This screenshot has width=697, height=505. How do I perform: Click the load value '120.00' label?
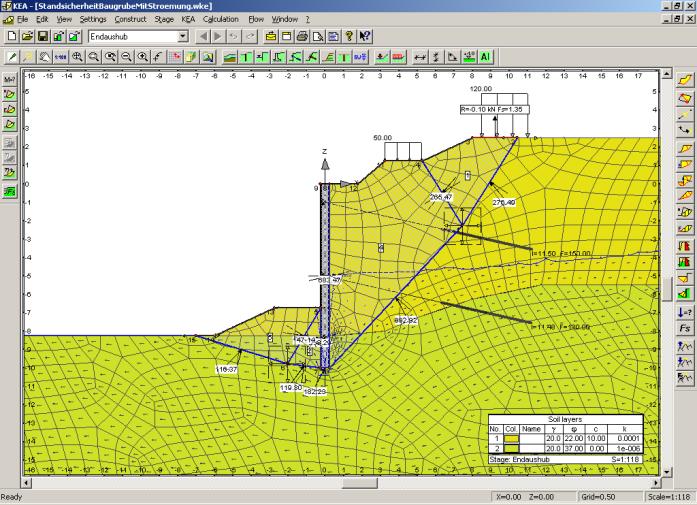point(481,89)
